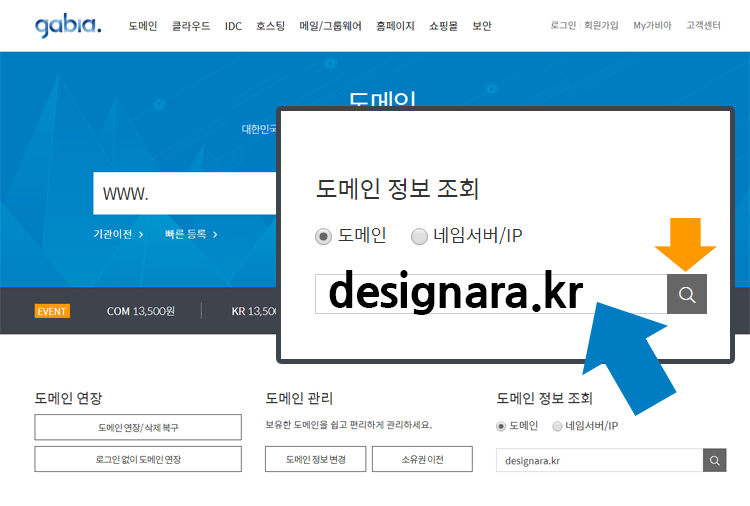Viewport: 750px width, 506px height.
Task: Focus the www. domain search field
Action: [x=185, y=193]
